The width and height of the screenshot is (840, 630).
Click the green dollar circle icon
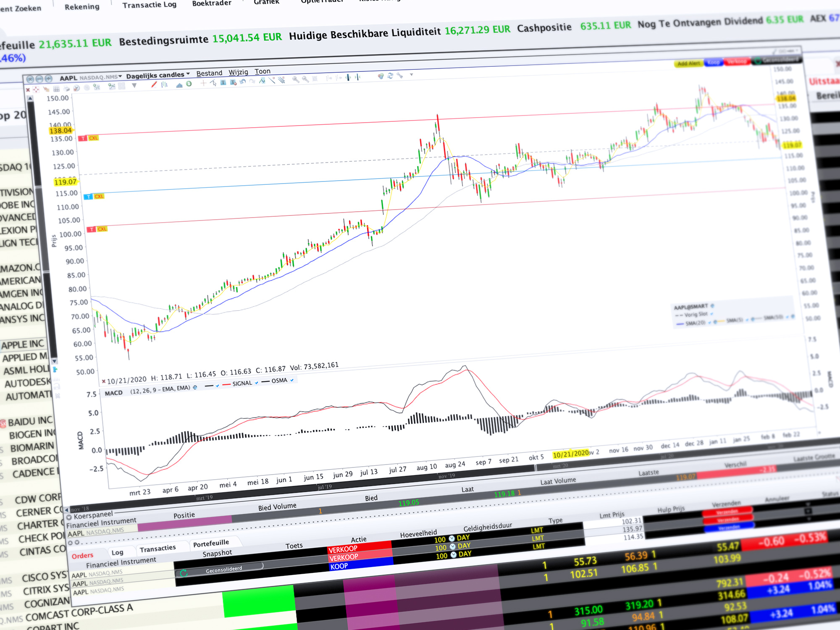pyautogui.click(x=189, y=84)
